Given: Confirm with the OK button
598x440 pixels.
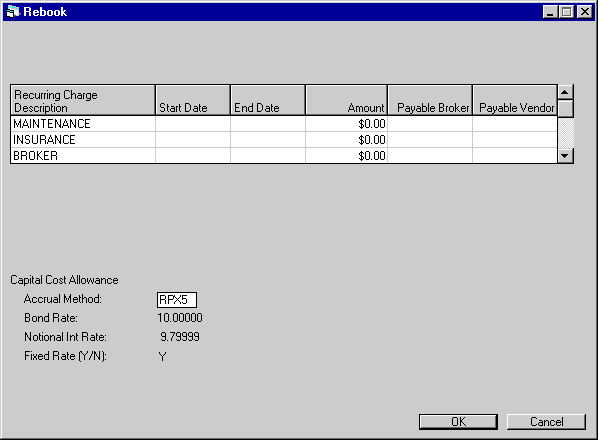Looking at the screenshot, I should point(458,422).
